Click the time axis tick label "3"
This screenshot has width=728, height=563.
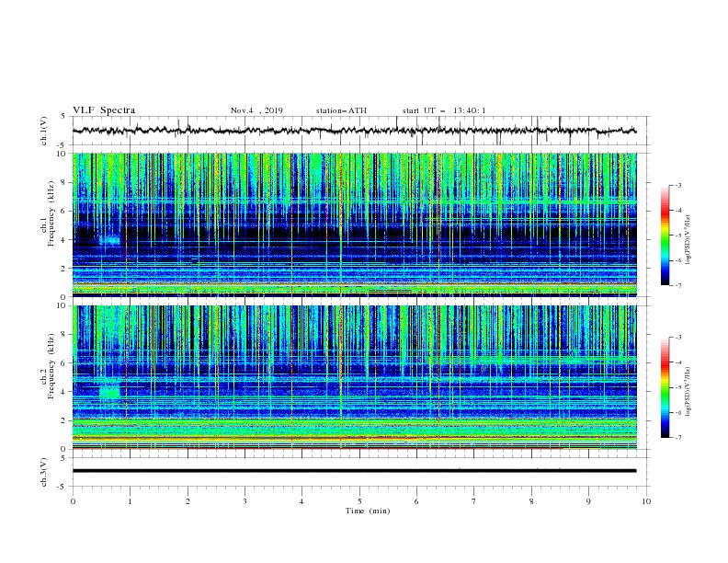click(245, 501)
